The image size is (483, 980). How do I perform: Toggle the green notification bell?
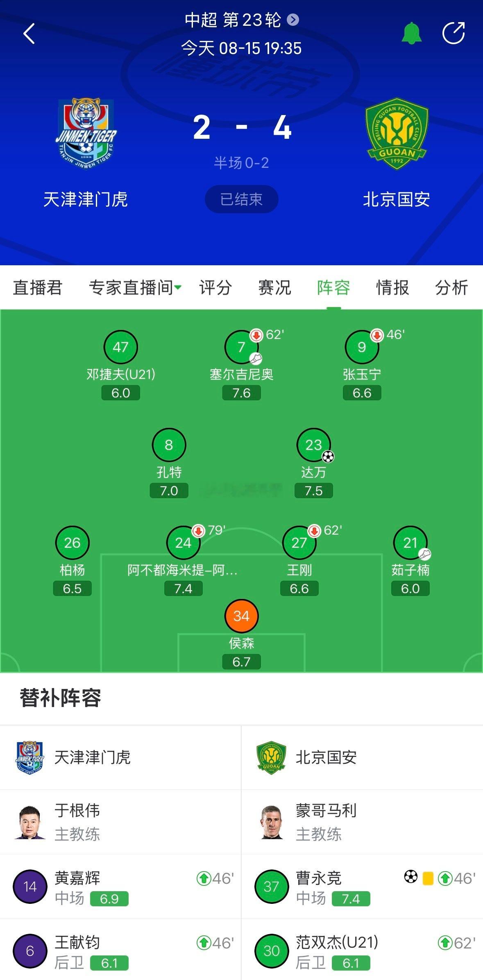(x=411, y=33)
